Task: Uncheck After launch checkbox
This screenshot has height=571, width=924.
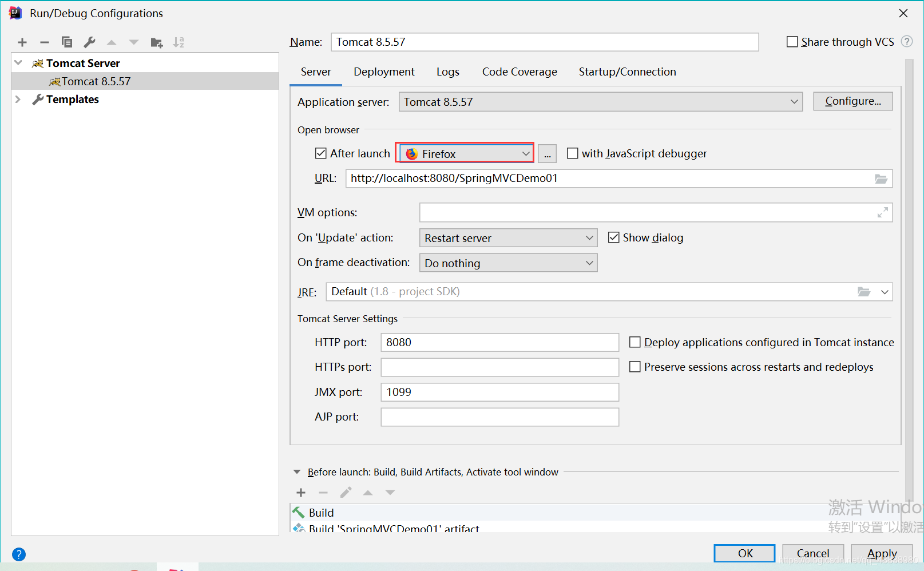Action: (x=321, y=153)
